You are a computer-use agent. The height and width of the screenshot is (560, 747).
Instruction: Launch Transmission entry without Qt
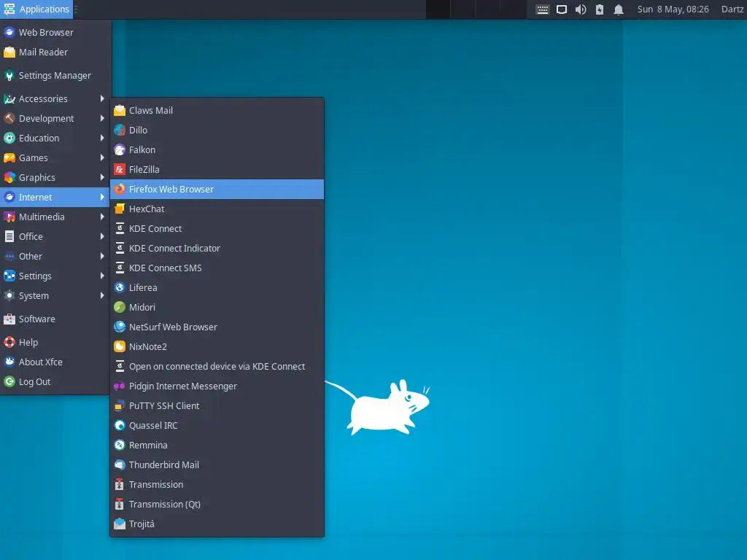217,485
